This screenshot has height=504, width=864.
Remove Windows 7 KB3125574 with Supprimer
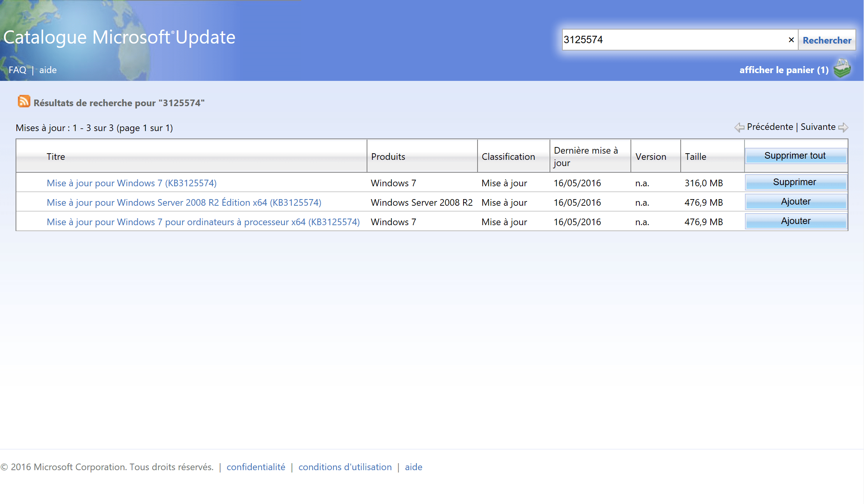pos(796,182)
